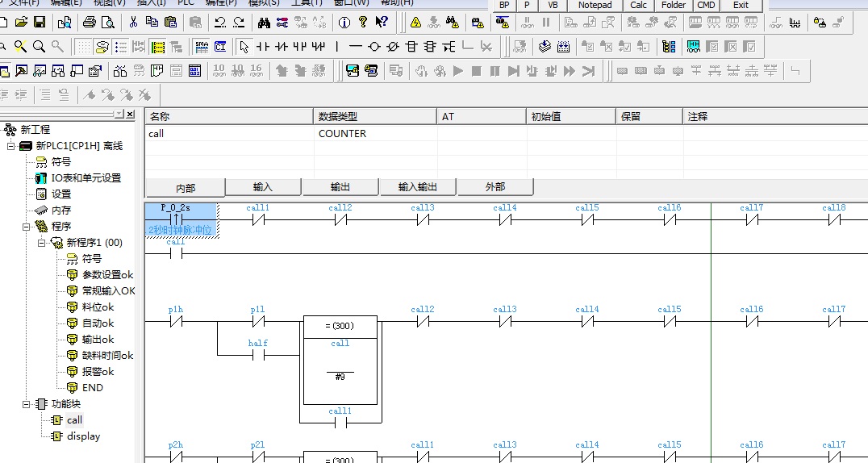Screen dimensions: 868x463
Task: Select the new horizontal line tool
Action: coord(356,47)
